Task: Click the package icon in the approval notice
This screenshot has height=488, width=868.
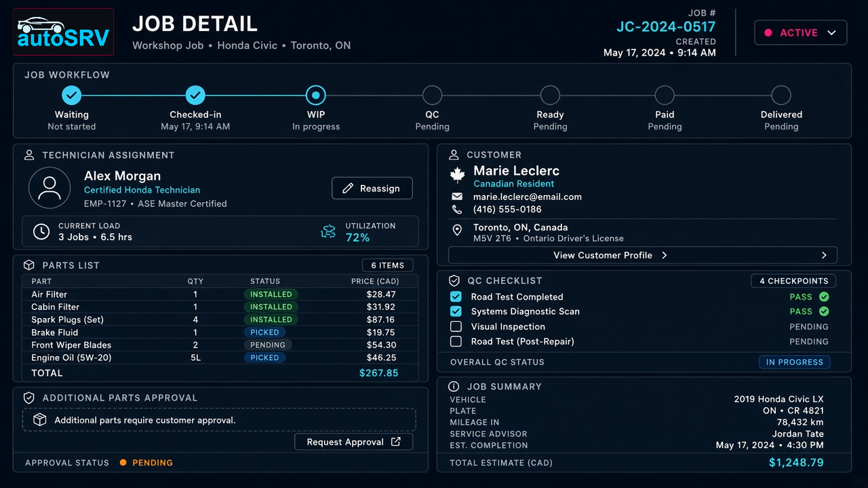Action: click(40, 420)
